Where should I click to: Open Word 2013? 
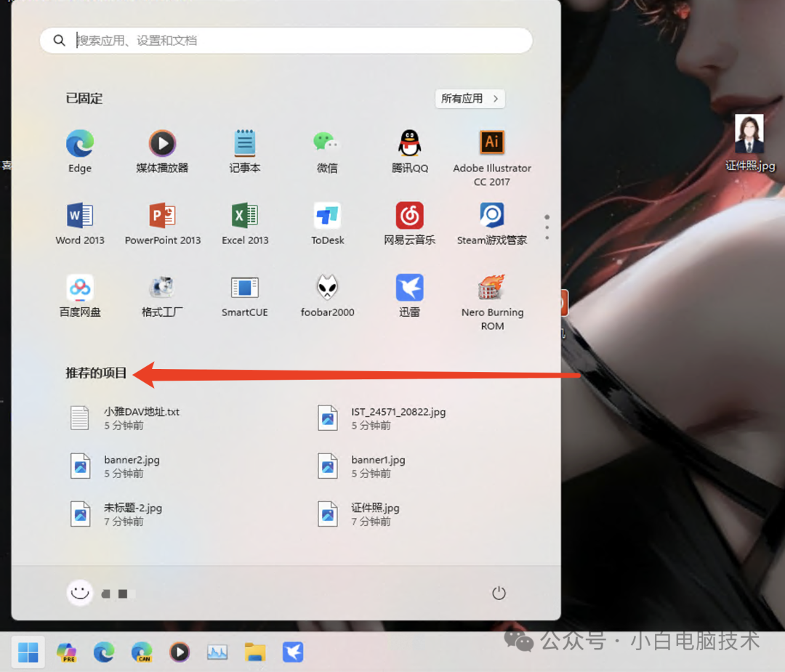tap(80, 223)
